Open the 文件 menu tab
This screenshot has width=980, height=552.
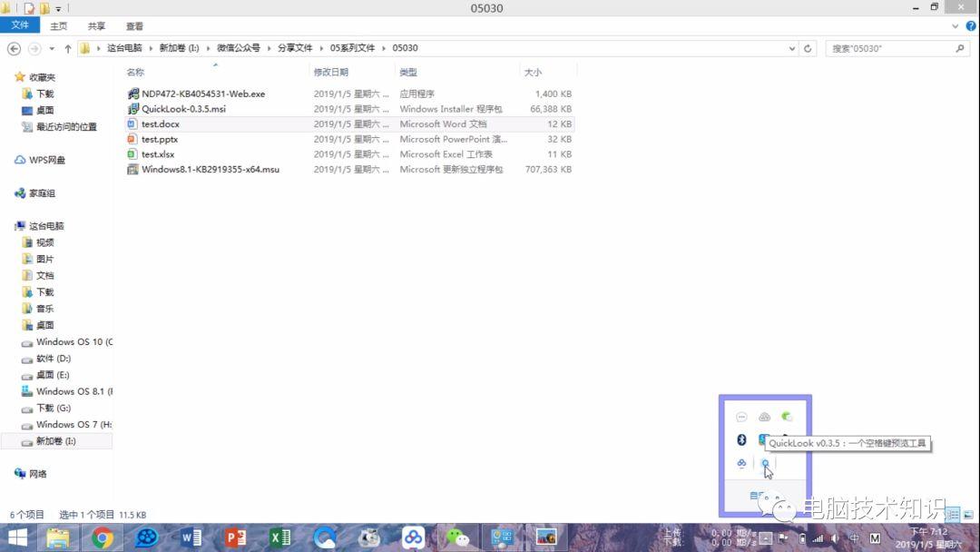[x=20, y=26]
